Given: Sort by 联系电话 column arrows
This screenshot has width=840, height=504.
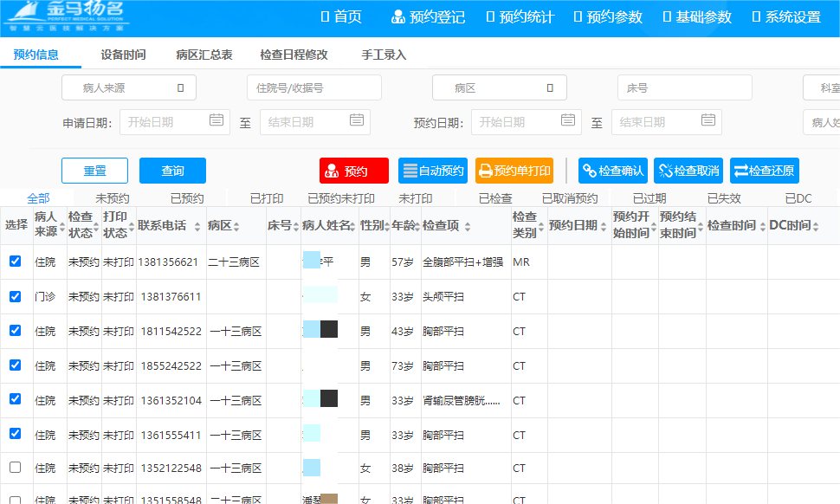Looking at the screenshot, I should (x=197, y=227).
